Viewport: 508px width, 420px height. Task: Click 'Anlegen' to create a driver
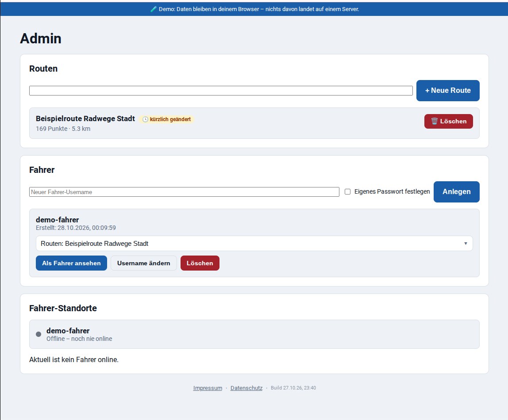pos(457,192)
